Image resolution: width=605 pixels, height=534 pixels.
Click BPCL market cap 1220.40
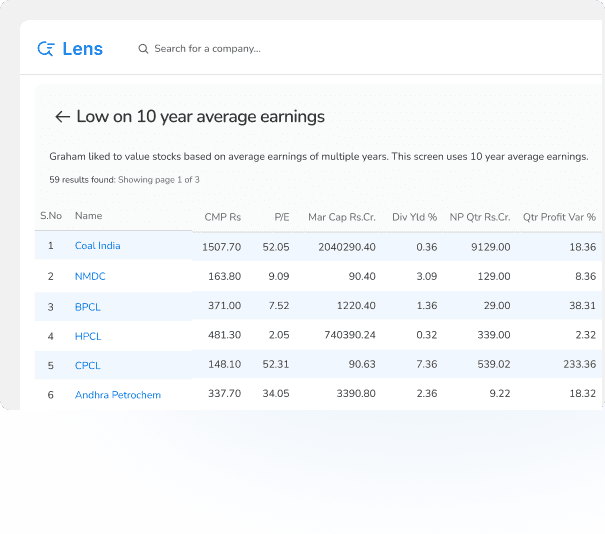(356, 306)
